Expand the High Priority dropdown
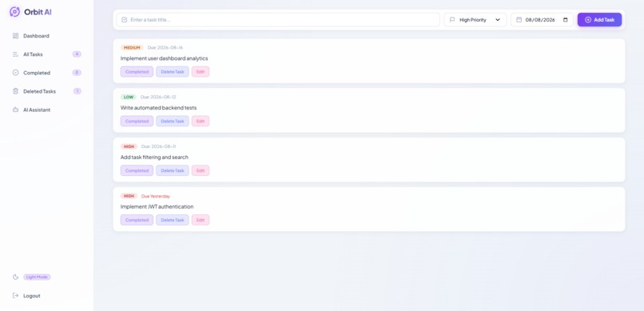 coord(475,20)
